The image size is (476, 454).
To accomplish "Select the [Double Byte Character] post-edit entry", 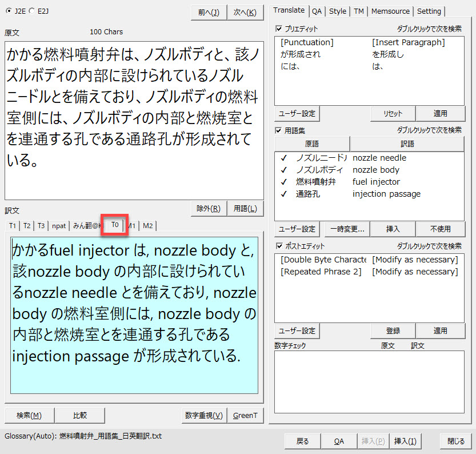I will pos(323,260).
